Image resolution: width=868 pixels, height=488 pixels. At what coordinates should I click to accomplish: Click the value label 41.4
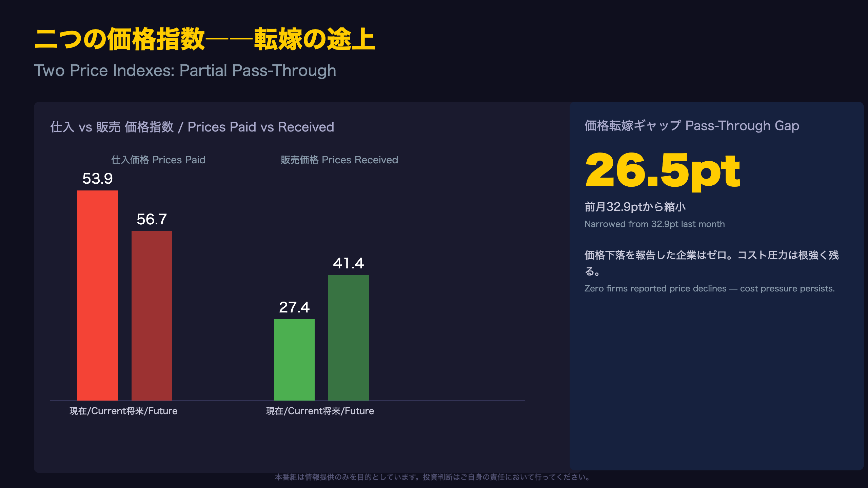pos(349,263)
